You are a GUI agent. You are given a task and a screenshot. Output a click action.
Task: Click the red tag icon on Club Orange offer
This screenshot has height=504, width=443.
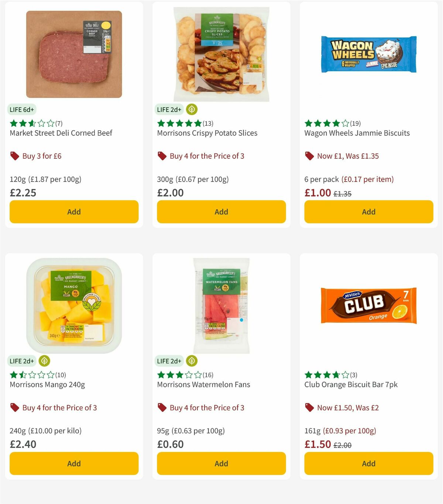coord(309,407)
